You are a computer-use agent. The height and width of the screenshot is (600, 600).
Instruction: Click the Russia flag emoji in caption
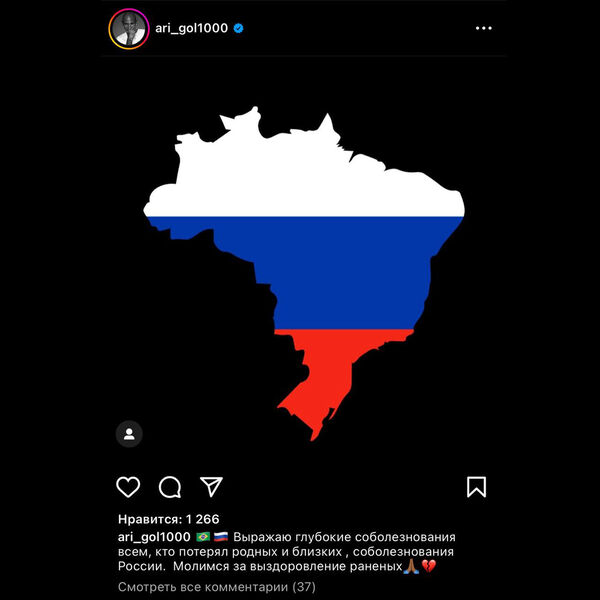click(x=221, y=537)
